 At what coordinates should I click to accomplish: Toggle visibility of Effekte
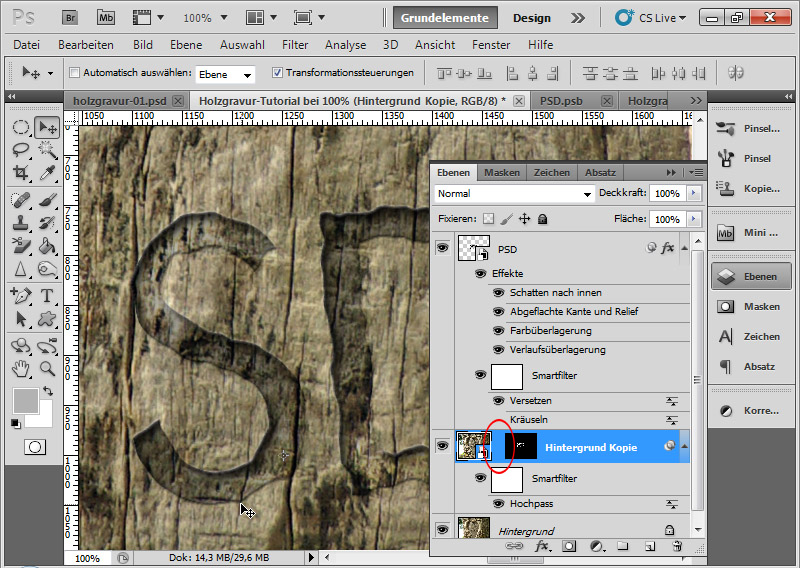click(480, 274)
